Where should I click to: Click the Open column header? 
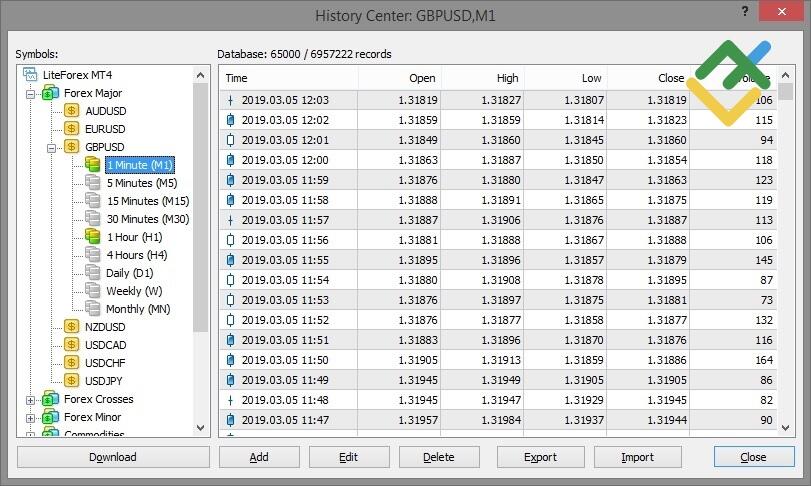(399, 78)
